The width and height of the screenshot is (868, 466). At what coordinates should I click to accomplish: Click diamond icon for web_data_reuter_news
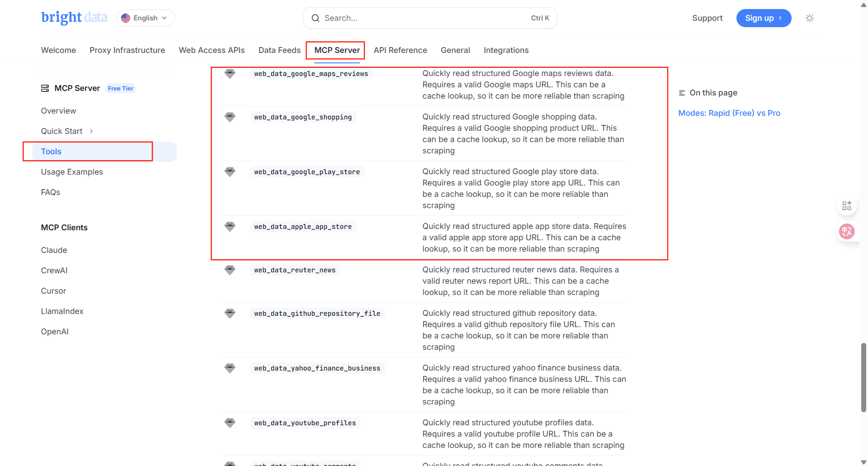coord(230,270)
